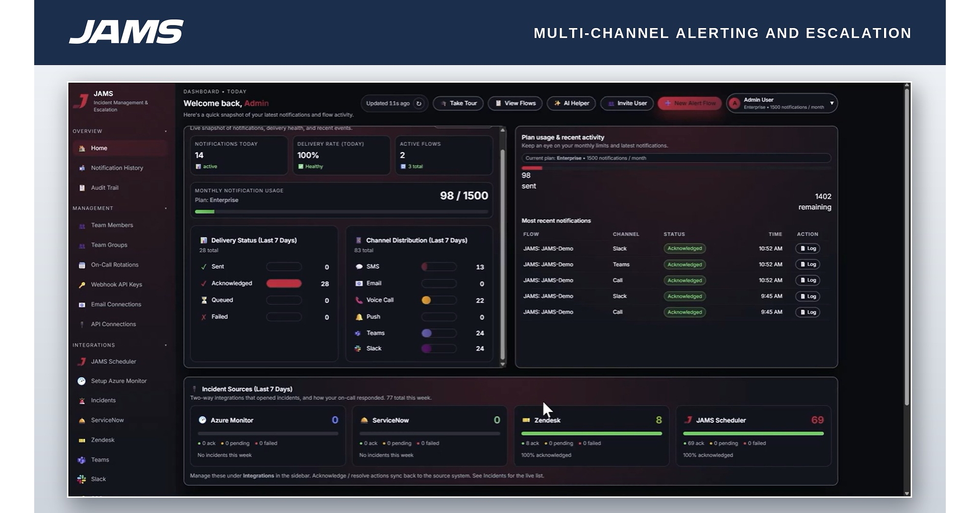Click Acknowledged status of the Teams notification
This screenshot has width=980, height=513.
[x=684, y=264]
